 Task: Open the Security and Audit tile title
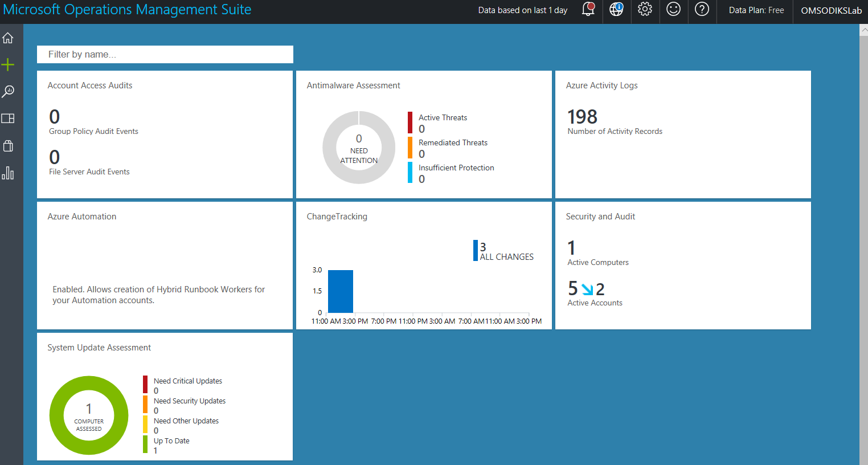[x=600, y=217]
